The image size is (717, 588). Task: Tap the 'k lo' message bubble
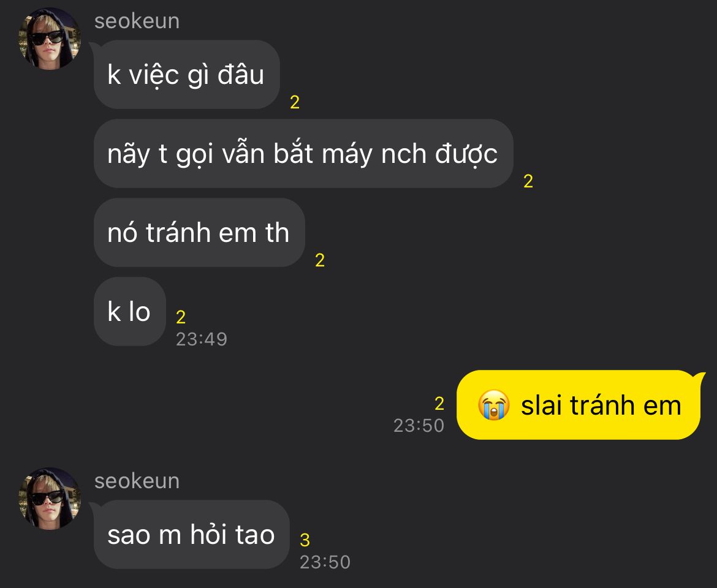point(129,312)
